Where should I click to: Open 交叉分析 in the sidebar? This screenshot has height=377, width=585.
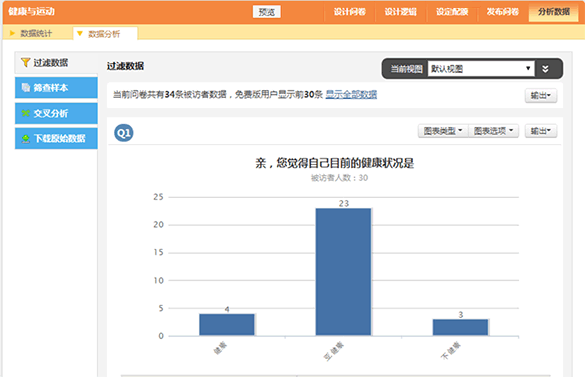[x=56, y=113]
